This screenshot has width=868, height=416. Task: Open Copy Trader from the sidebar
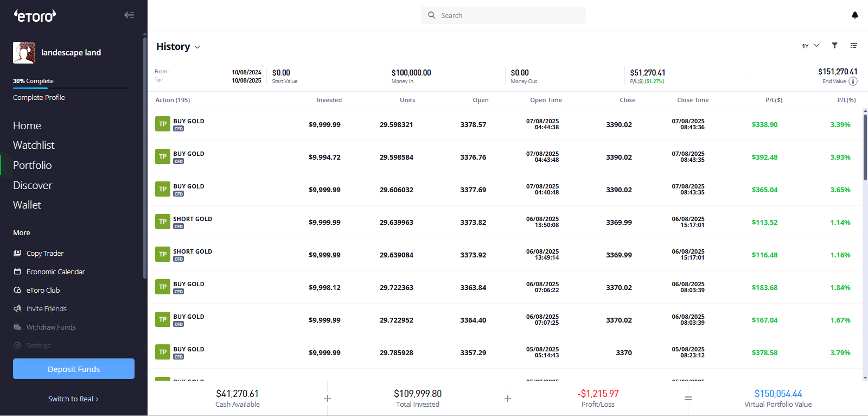click(x=45, y=254)
